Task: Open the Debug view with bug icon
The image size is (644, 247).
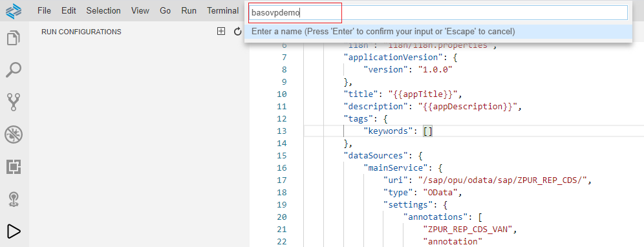Action: (x=14, y=134)
